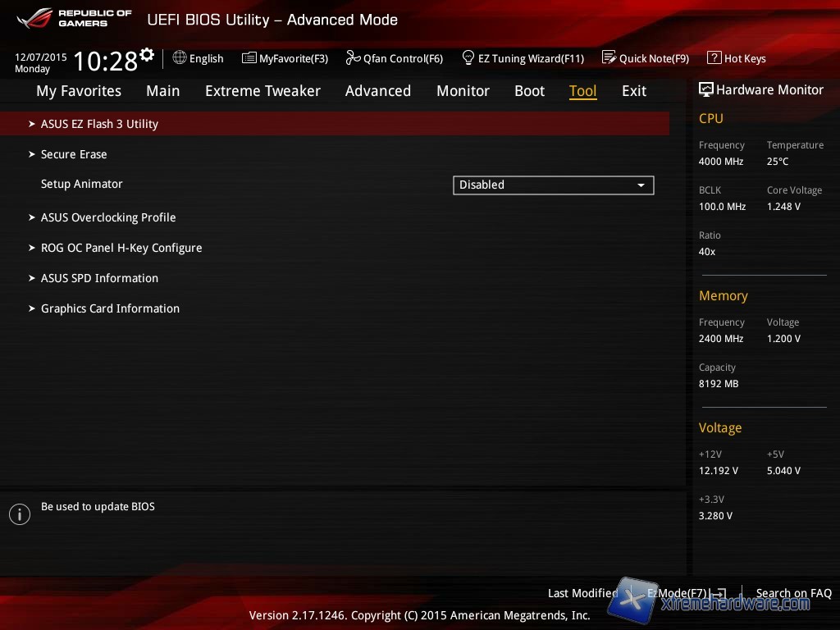Image resolution: width=840 pixels, height=630 pixels.
Task: Open the Setup Animator dropdown
Action: (553, 185)
